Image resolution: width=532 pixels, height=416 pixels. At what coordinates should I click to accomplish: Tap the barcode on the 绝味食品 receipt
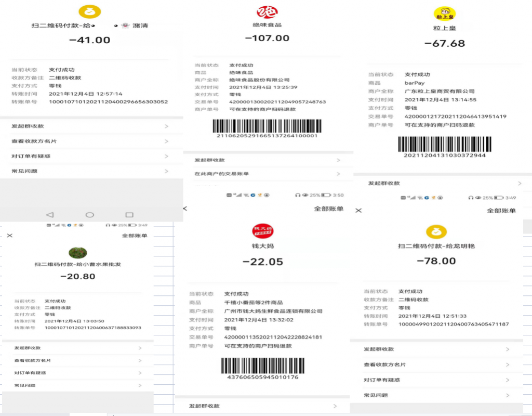point(267,126)
